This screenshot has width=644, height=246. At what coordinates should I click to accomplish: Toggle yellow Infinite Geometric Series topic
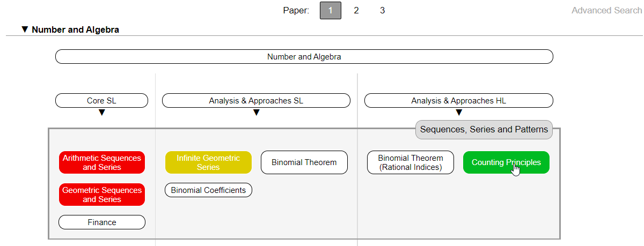point(208,162)
